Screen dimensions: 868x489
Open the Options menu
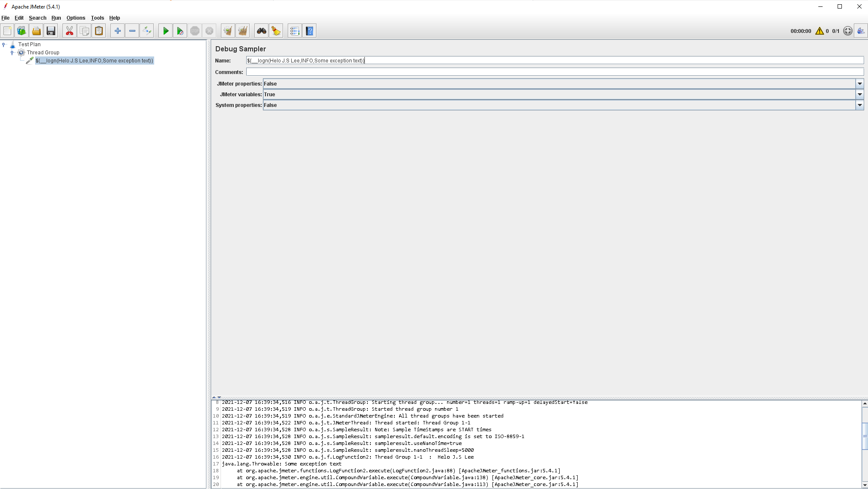click(x=76, y=18)
